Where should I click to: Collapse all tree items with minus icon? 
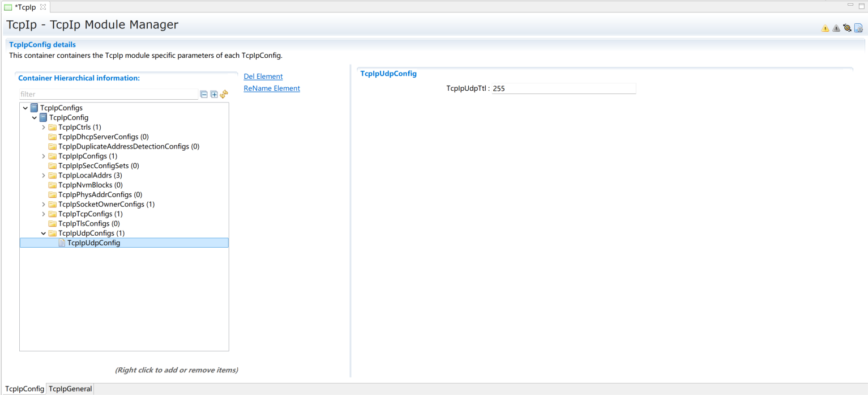click(x=204, y=94)
